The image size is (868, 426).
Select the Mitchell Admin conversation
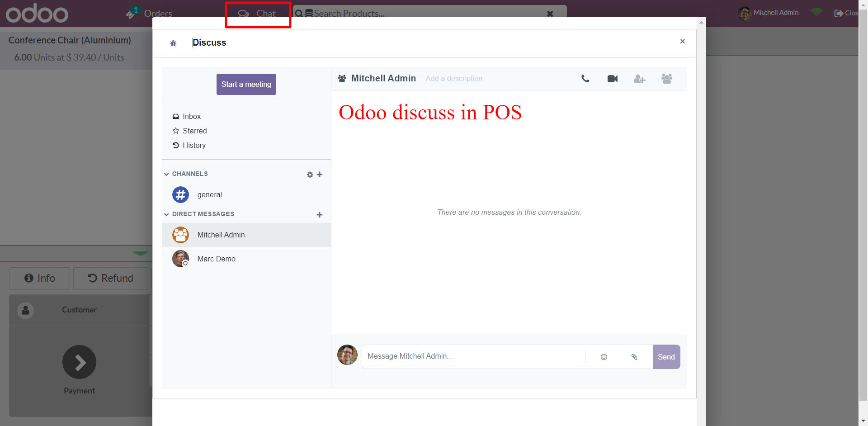(246, 235)
